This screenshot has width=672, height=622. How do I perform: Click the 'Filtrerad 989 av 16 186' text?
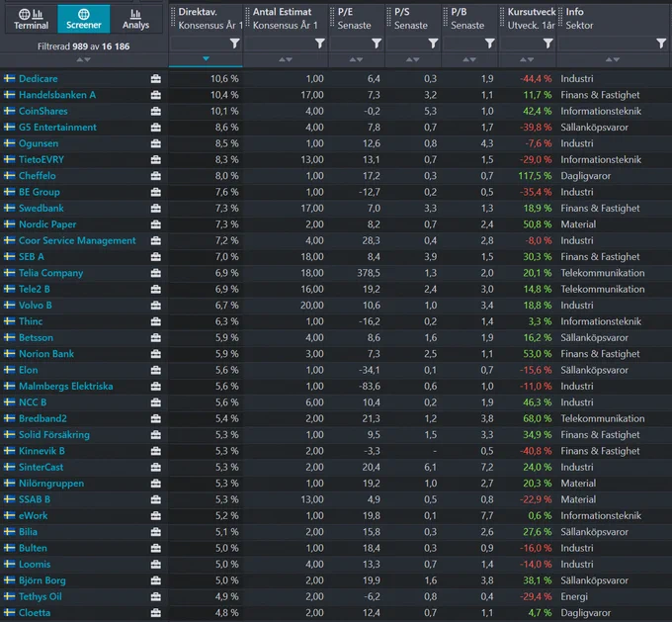84,46
